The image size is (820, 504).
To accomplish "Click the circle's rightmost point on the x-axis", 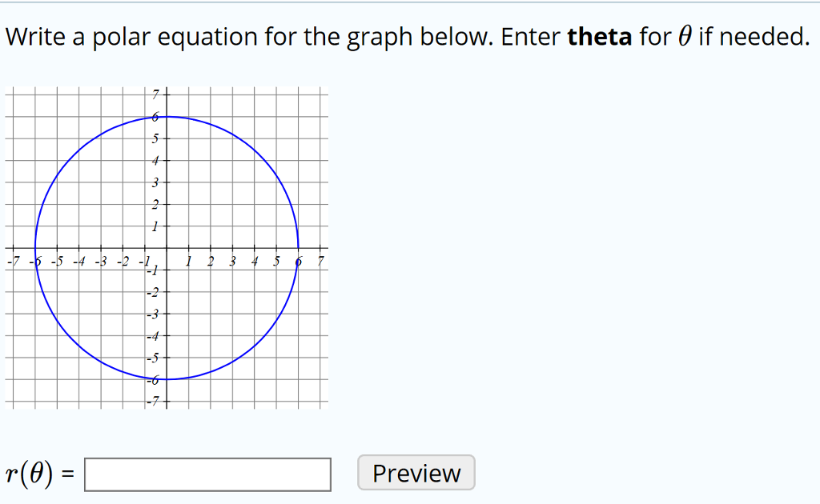I will coord(298,248).
